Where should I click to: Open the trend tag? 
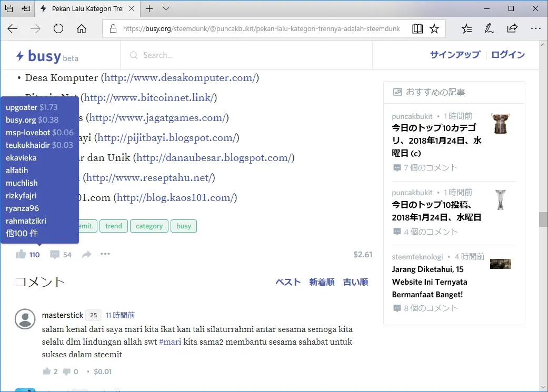coord(114,226)
